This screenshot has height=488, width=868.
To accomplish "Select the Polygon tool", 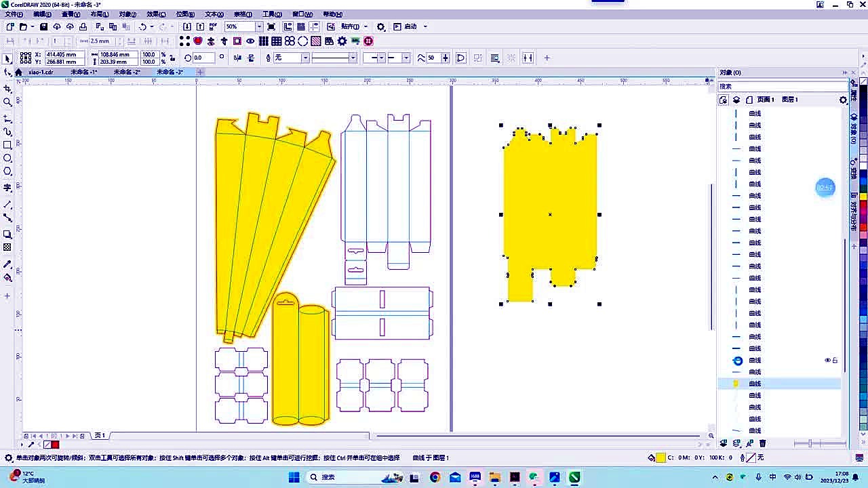I will coord(7,171).
